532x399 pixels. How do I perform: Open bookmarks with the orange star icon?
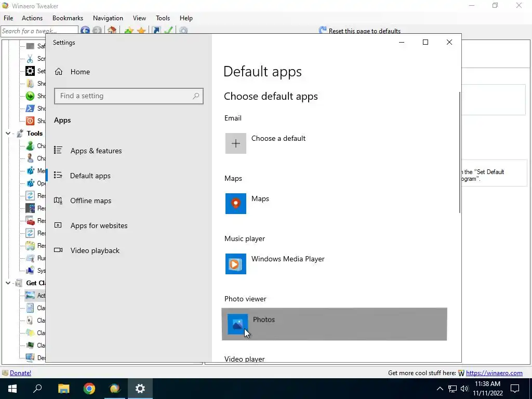pos(141,31)
